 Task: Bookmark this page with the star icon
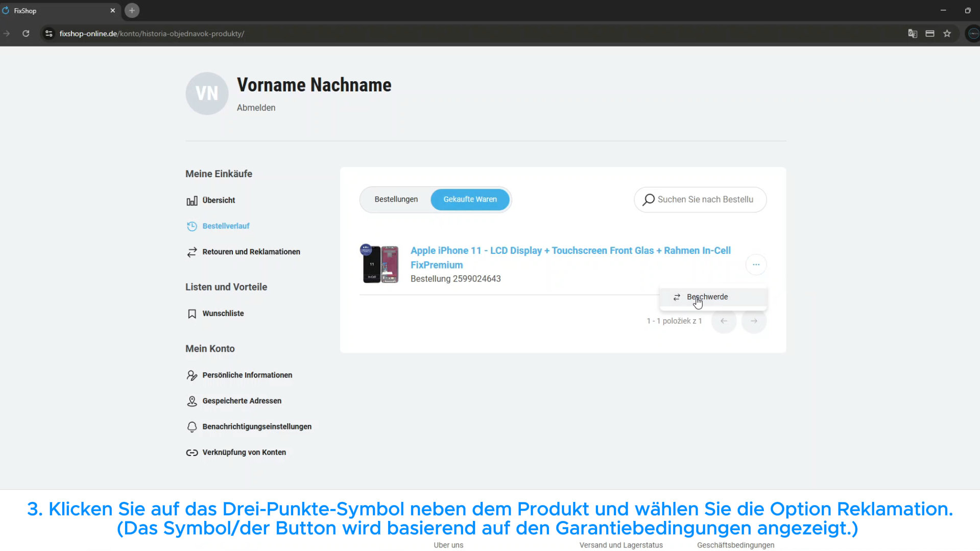pyautogui.click(x=947, y=34)
